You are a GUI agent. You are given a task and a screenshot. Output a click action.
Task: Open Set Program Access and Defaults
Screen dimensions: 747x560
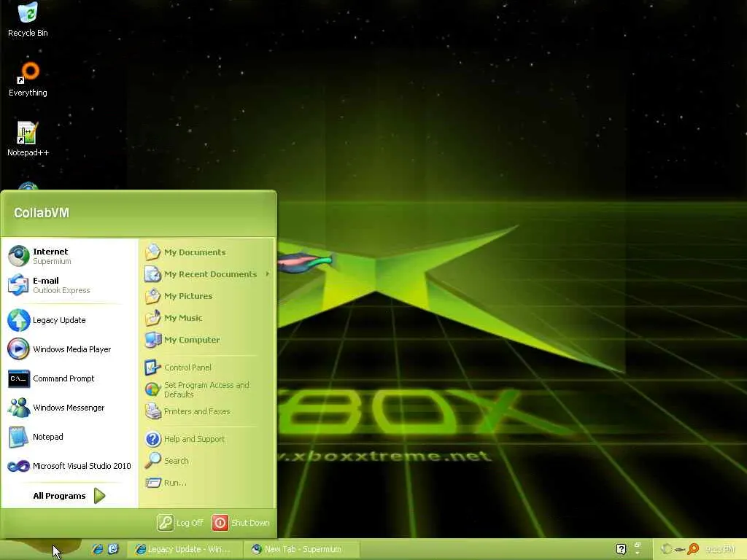[208, 389]
